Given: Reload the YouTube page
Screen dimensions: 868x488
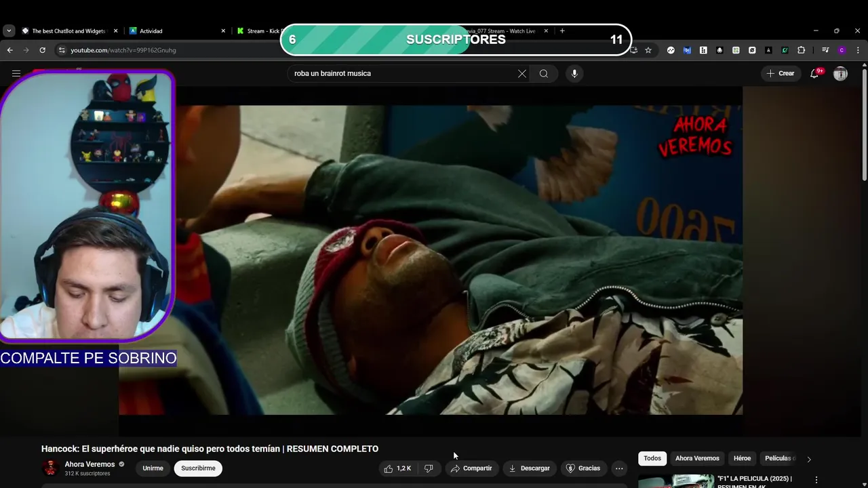Looking at the screenshot, I should (x=42, y=50).
